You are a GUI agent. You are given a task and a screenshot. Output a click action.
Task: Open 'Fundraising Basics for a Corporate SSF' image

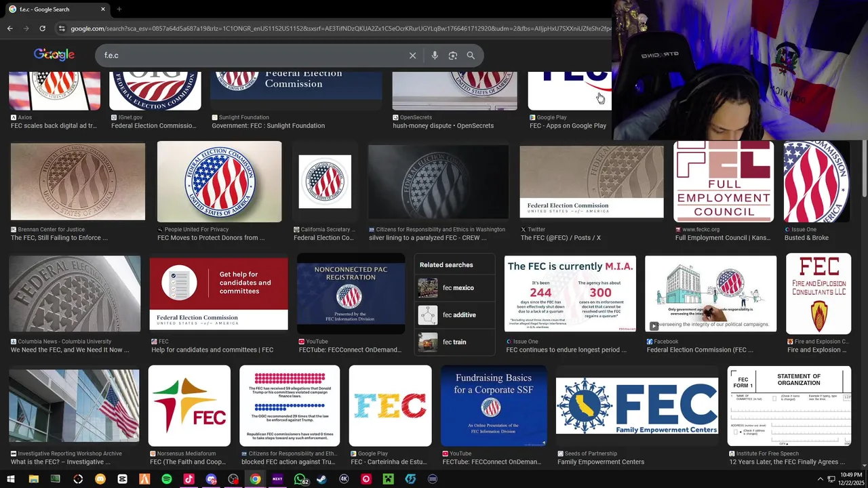(494, 405)
